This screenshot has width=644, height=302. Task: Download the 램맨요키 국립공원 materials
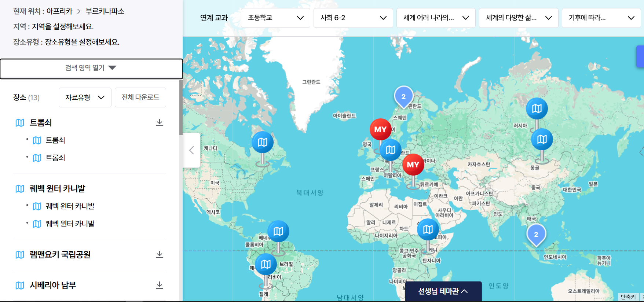click(x=159, y=254)
